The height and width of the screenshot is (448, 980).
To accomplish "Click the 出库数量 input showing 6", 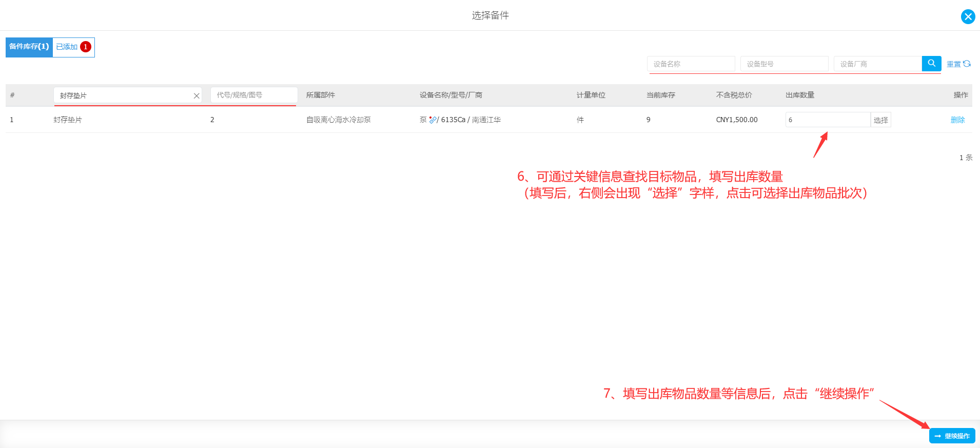I will (x=828, y=120).
